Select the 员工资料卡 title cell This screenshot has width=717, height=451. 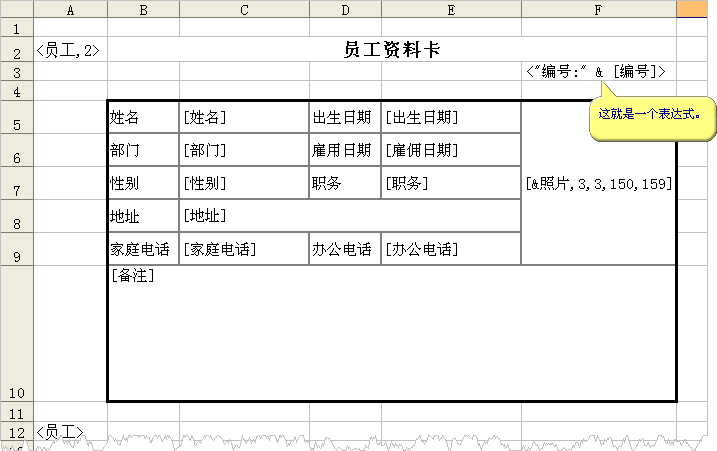391,50
